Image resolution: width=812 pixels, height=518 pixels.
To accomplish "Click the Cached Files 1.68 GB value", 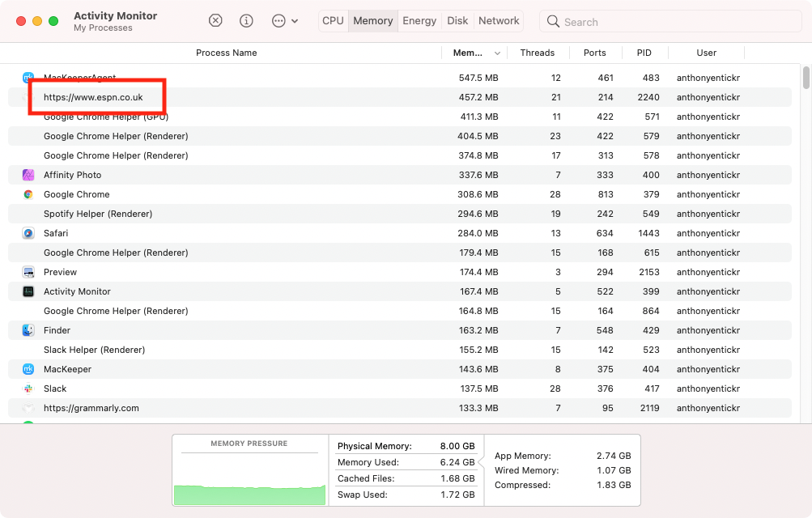I will [457, 478].
